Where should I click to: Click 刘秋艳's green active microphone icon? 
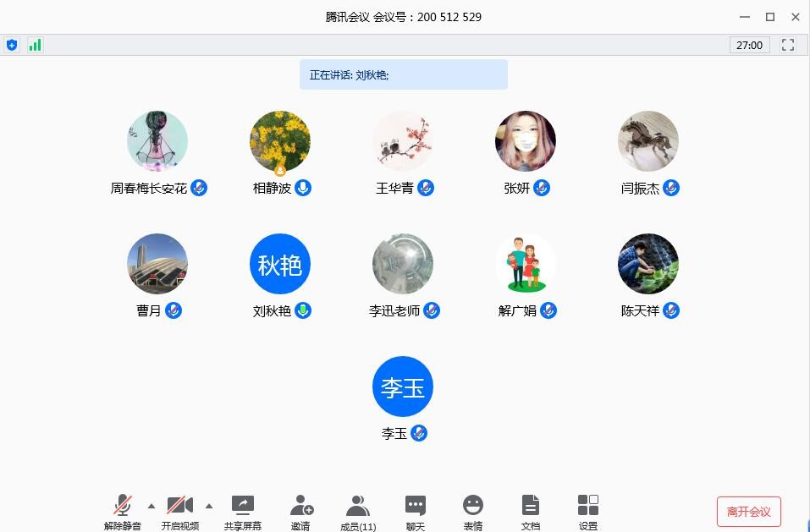pos(303,310)
